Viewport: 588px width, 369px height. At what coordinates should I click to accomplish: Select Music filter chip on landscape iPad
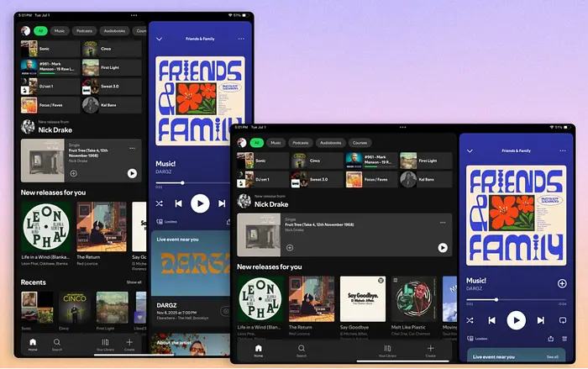pos(276,143)
